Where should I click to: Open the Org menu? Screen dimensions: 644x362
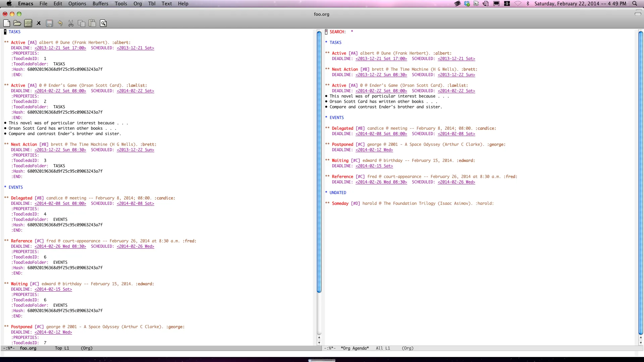tap(138, 4)
